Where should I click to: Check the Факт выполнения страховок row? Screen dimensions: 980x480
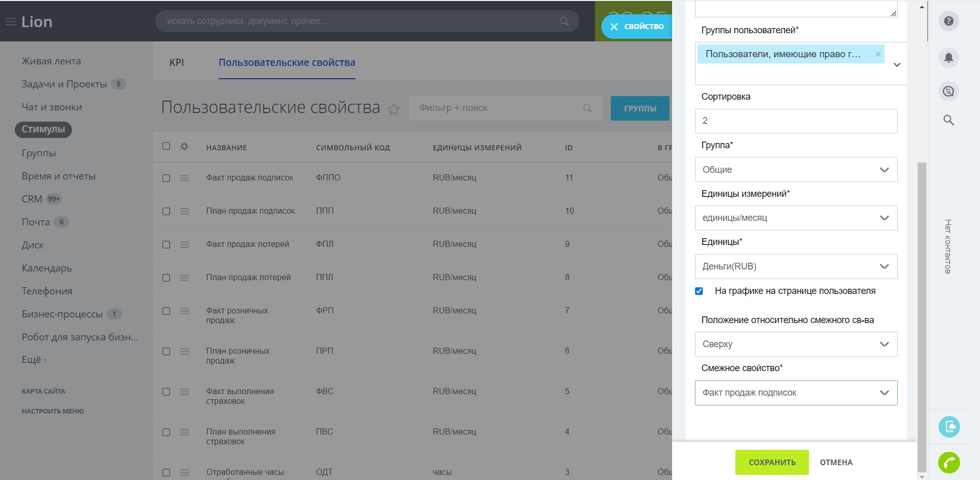pos(166,392)
